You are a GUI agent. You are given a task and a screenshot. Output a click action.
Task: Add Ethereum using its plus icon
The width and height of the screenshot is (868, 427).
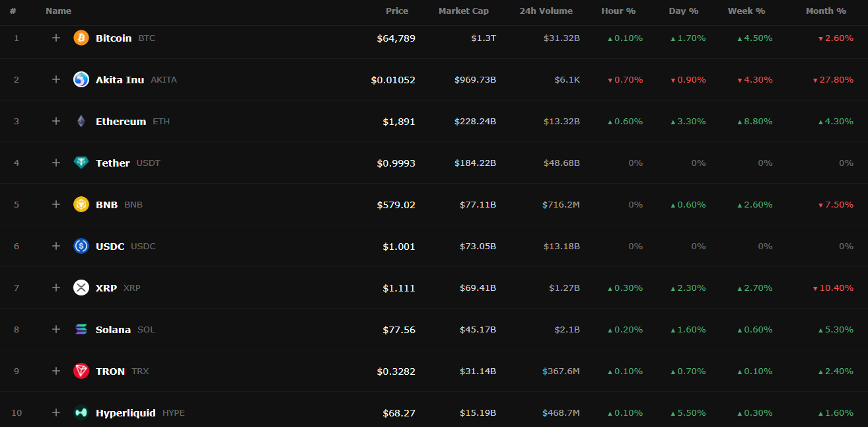point(56,121)
